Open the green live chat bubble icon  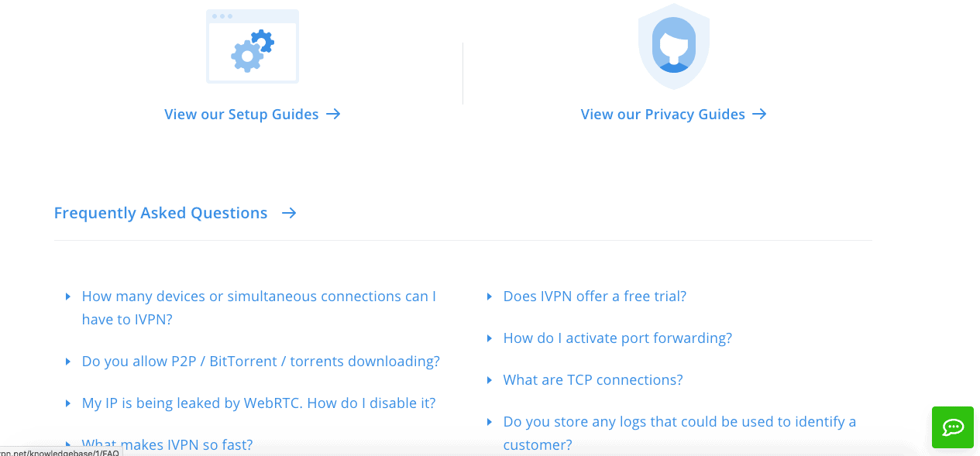[953, 427]
